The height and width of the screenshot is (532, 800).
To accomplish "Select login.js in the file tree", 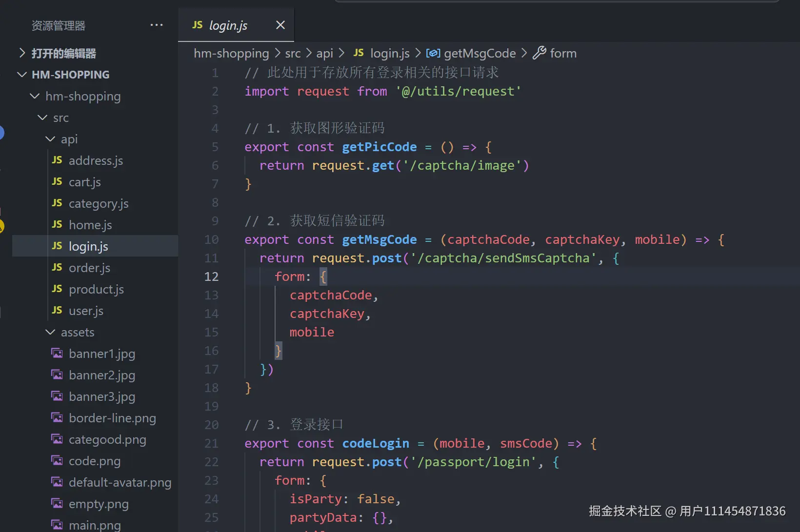I will (x=88, y=246).
